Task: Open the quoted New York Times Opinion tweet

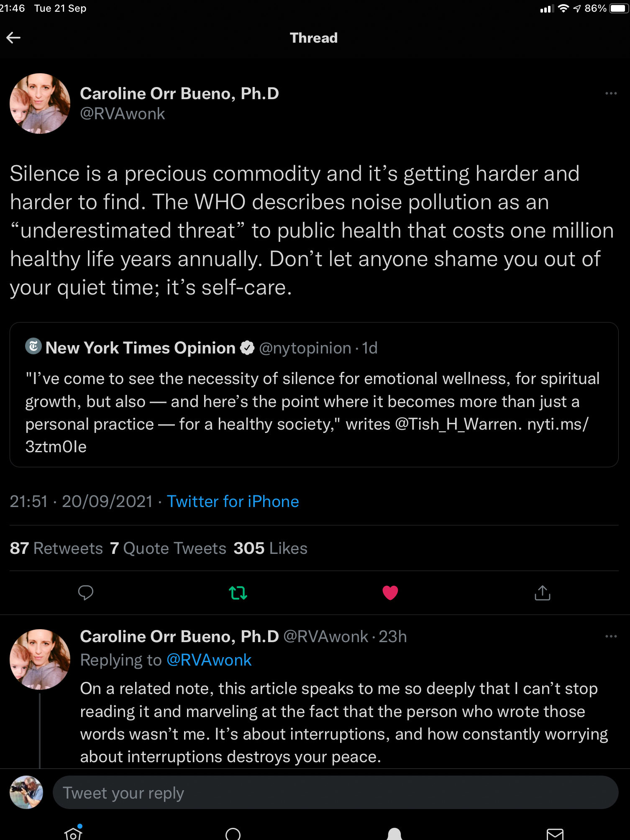Action: coord(314,412)
